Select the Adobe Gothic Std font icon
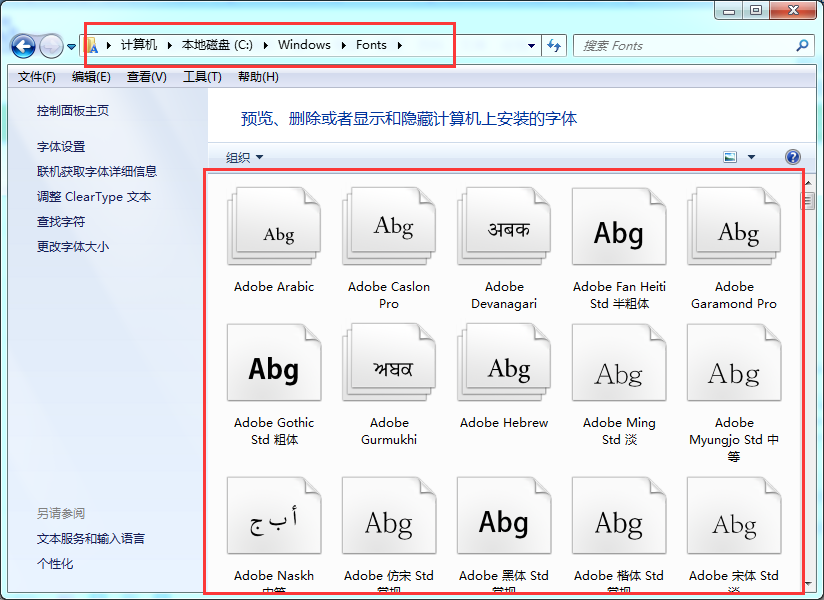 coord(274,363)
